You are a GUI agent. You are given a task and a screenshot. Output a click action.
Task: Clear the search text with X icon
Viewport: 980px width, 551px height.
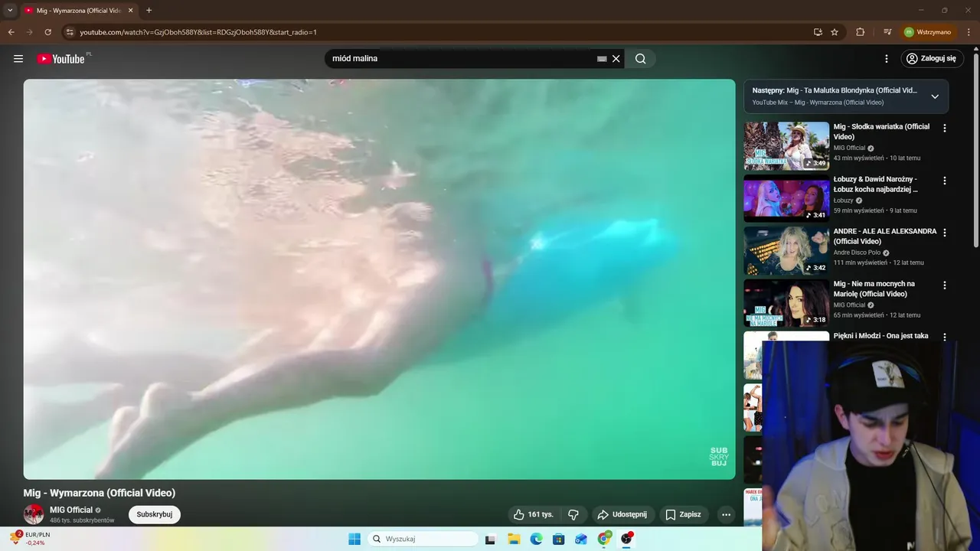(616, 59)
